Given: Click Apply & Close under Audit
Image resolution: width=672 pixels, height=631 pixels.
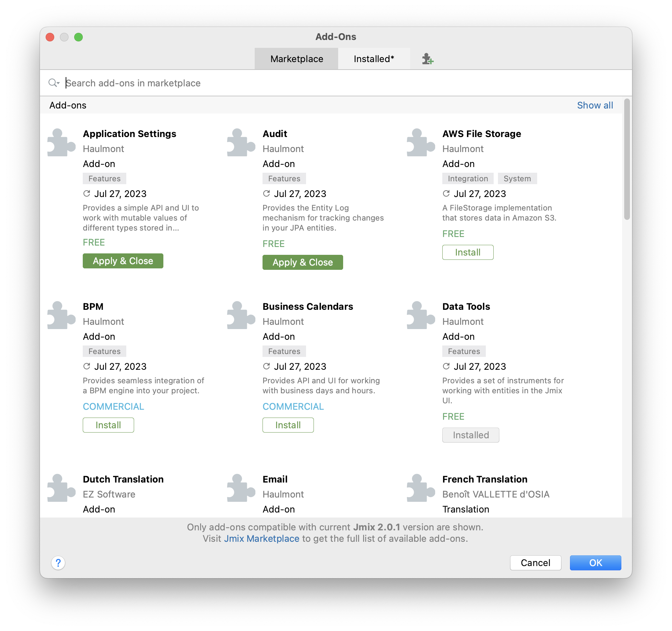Looking at the screenshot, I should click(x=303, y=262).
